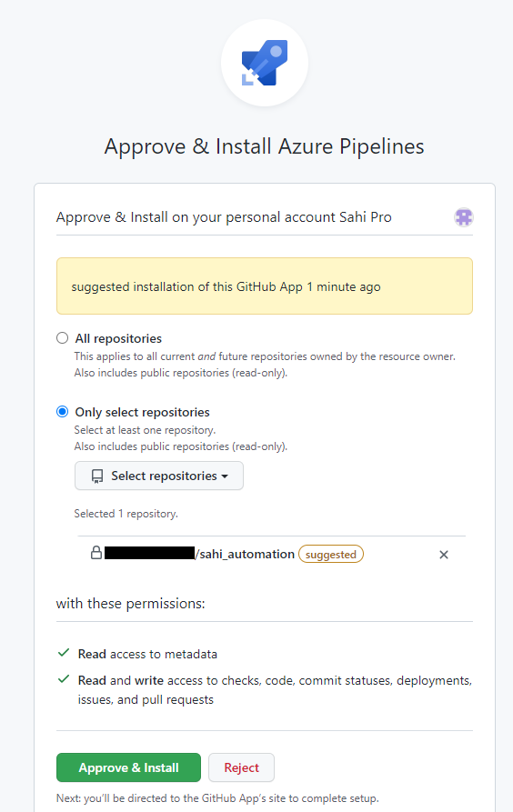The image size is (513, 812).
Task: Click the suggested badge on the repository
Action: [x=331, y=554]
